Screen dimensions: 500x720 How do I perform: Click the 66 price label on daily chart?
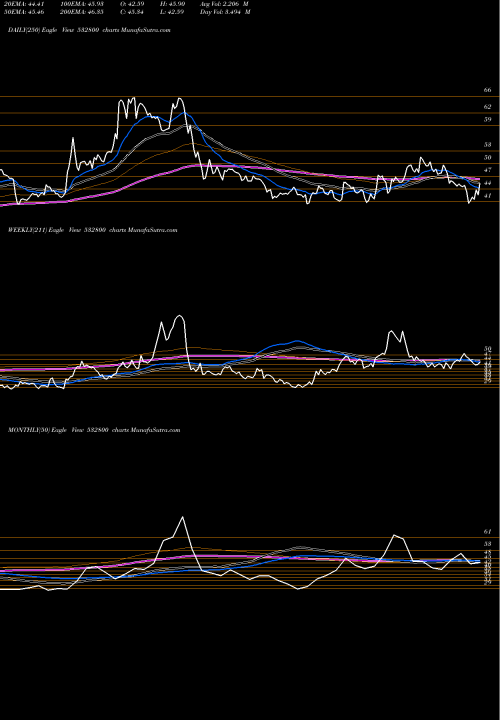pyautogui.click(x=488, y=90)
